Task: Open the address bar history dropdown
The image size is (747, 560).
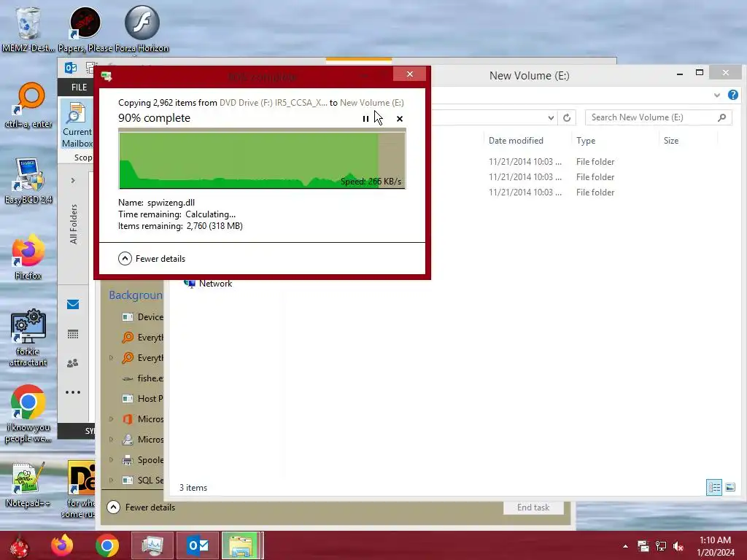Action: click(x=551, y=117)
